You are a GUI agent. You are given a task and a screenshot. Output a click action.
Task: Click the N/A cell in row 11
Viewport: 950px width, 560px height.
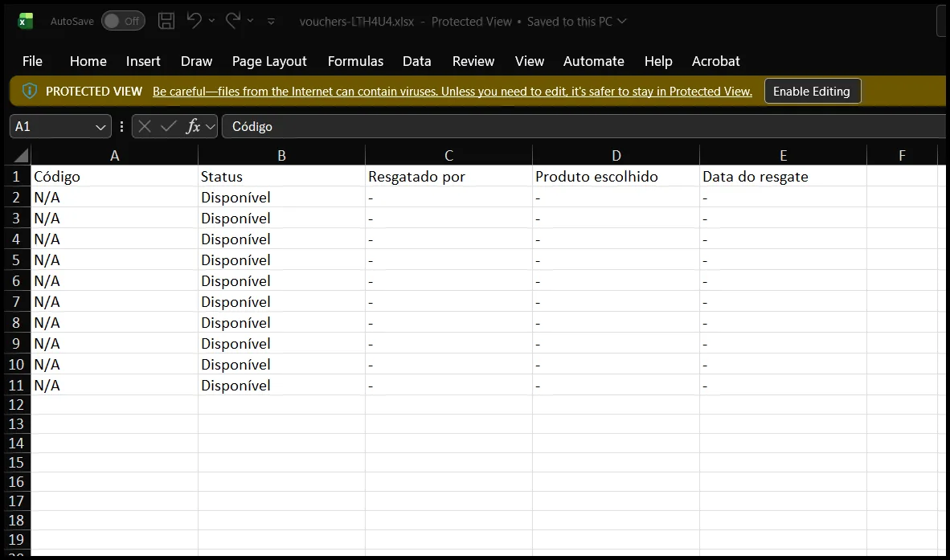tap(114, 385)
